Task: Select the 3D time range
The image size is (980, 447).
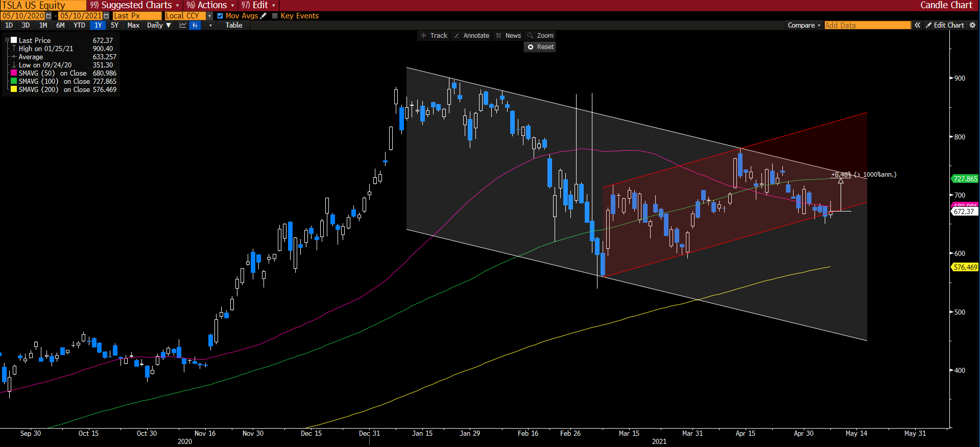Action: 26,25
